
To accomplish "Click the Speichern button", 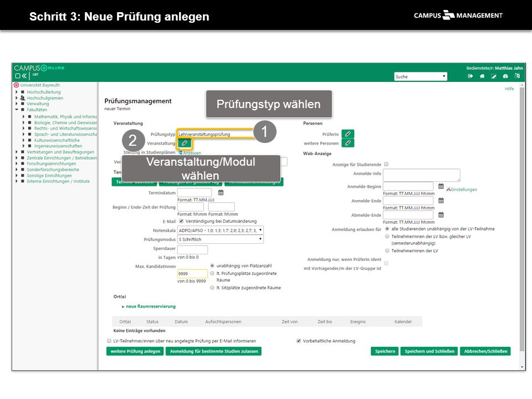I will pos(385,351).
